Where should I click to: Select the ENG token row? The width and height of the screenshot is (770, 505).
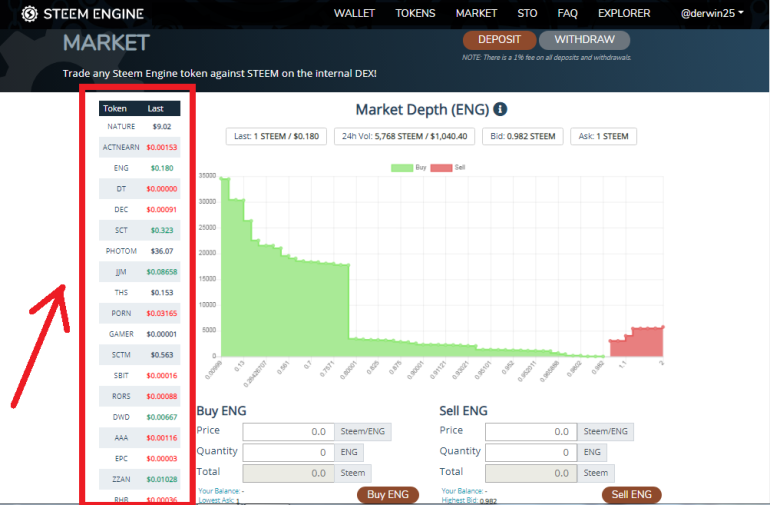pos(139,168)
